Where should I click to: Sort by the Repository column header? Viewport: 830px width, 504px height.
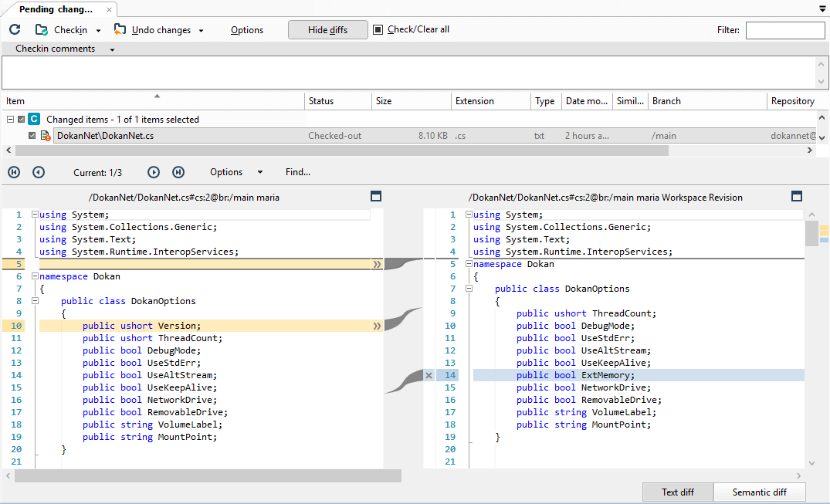(x=792, y=101)
